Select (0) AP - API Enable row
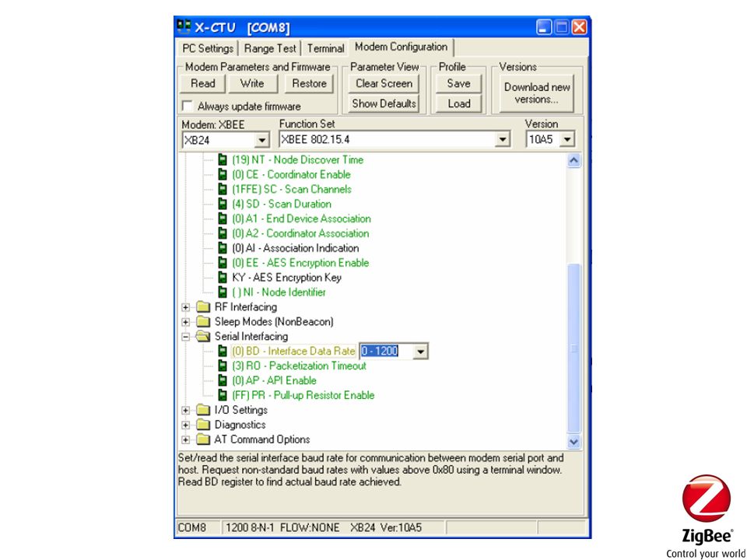The width and height of the screenshot is (747, 560). pos(274,381)
